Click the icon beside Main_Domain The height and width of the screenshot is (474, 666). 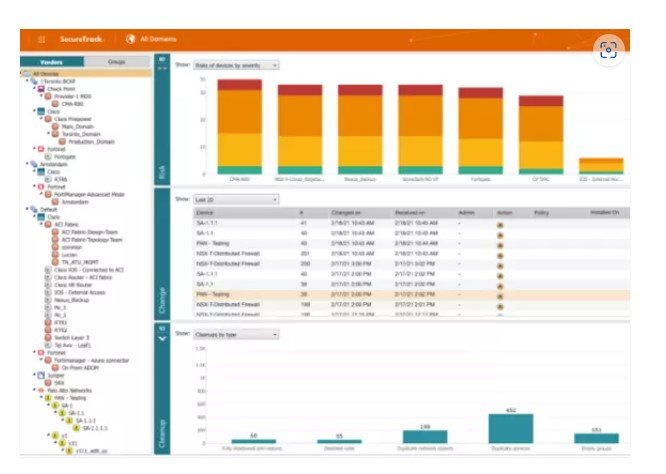(x=55, y=127)
